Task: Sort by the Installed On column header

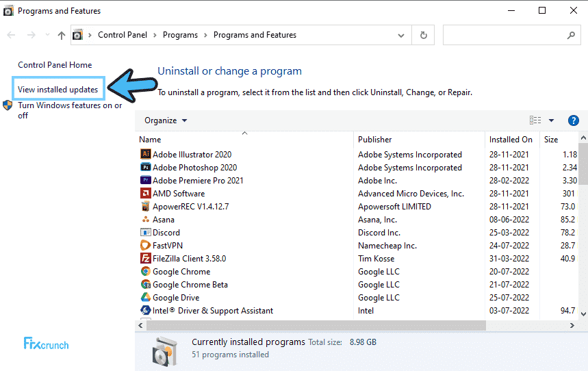Action: click(x=512, y=139)
